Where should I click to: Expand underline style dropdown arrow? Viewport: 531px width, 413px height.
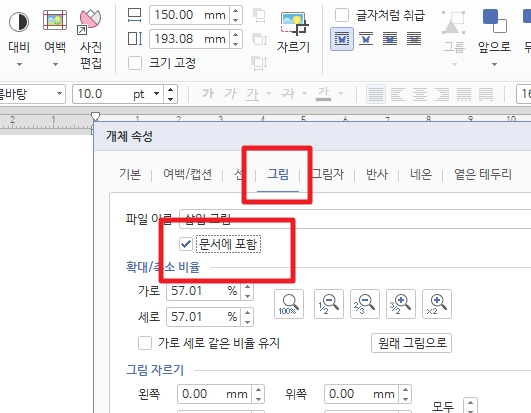tap(269, 93)
